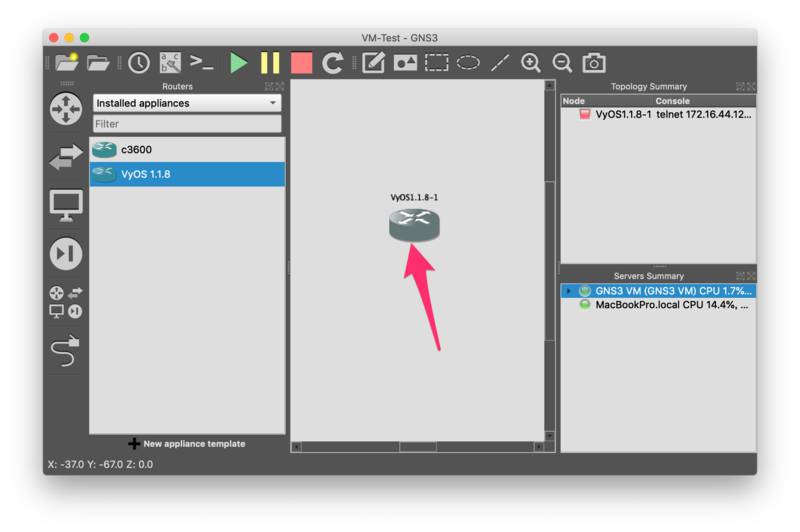Select the Draw rectangle tool
Image resolution: width=800 pixels, height=532 pixels.
[437, 63]
